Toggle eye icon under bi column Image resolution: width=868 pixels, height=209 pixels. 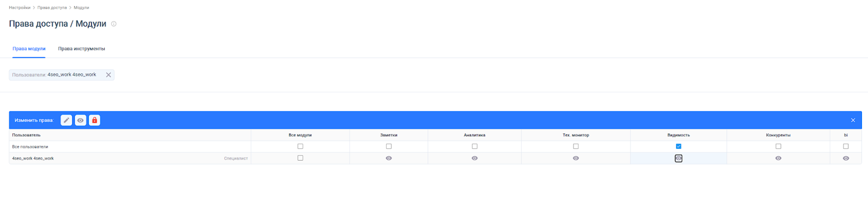[846, 159]
